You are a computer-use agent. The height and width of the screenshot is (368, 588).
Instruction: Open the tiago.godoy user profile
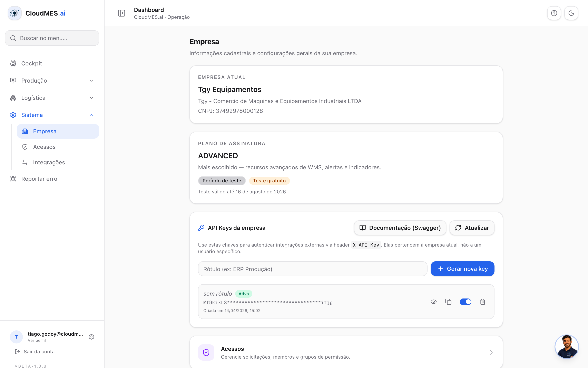[x=52, y=337]
